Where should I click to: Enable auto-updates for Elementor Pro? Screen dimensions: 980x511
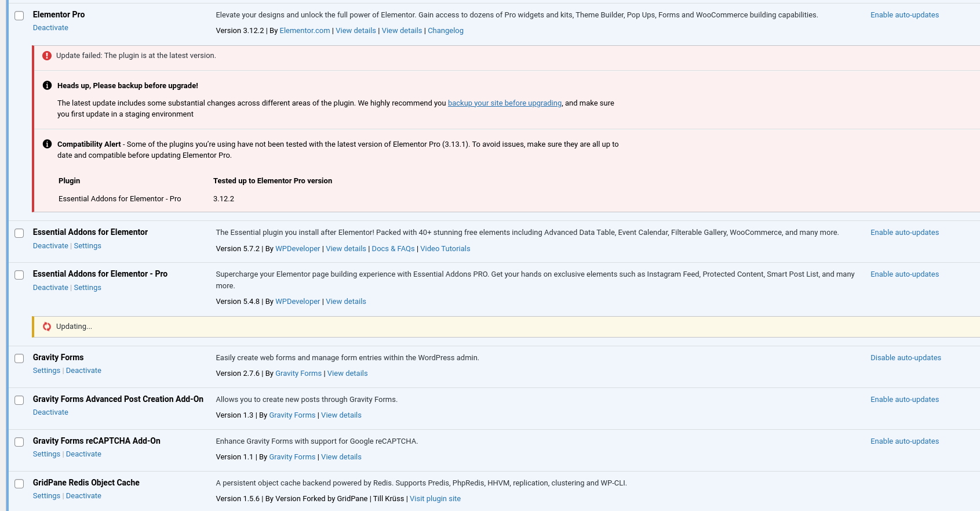coord(904,15)
